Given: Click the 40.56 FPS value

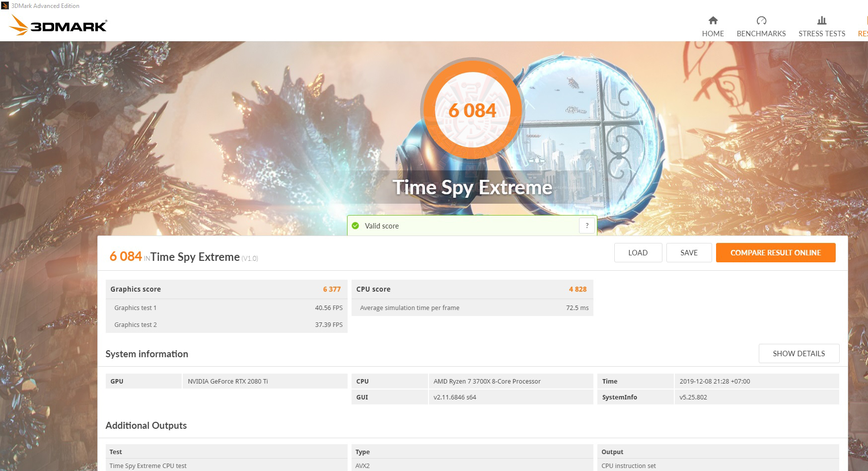Looking at the screenshot, I should pos(329,308).
